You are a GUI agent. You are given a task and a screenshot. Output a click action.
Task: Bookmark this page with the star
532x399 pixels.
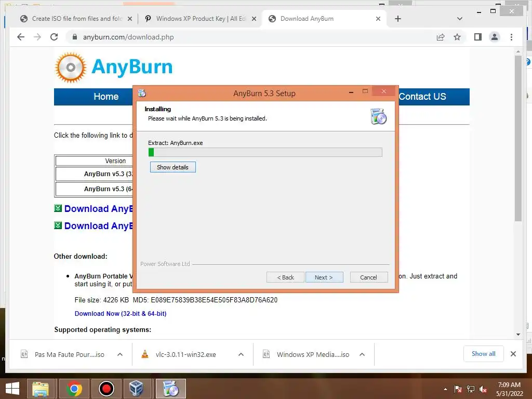(457, 37)
